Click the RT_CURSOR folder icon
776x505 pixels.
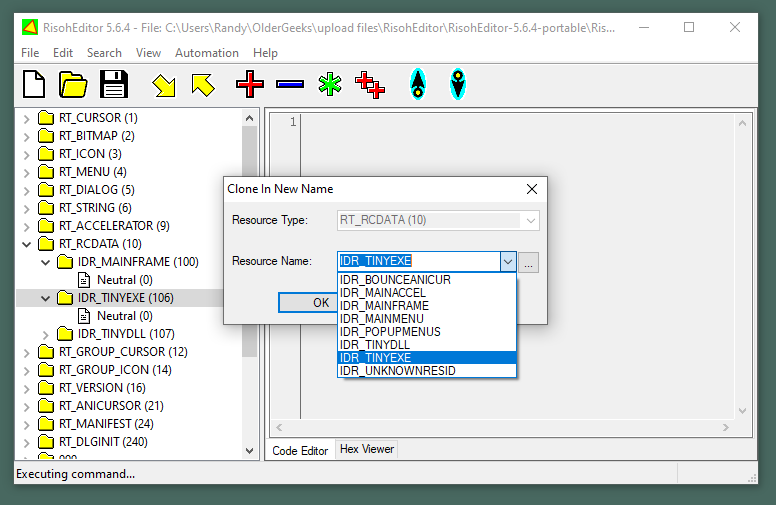(46, 118)
